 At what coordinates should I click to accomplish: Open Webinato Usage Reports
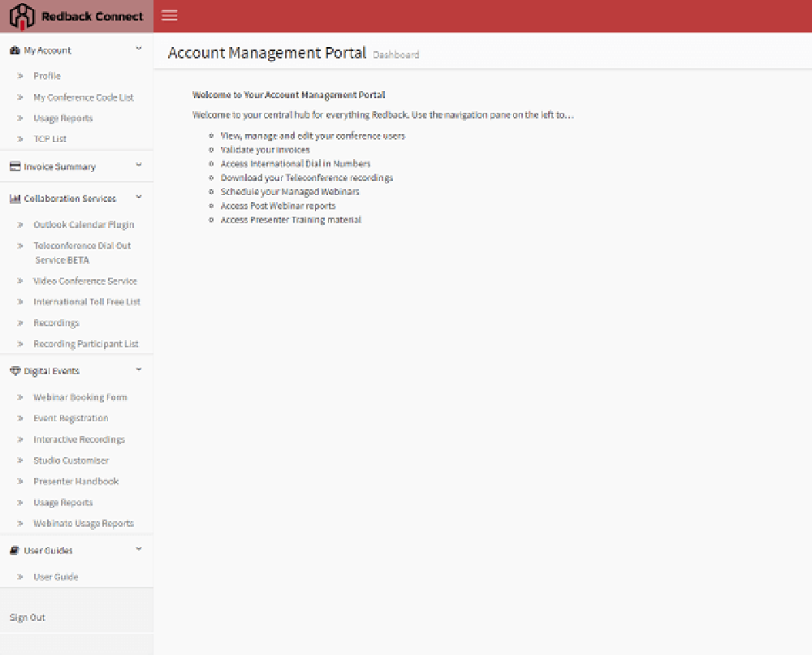click(84, 523)
